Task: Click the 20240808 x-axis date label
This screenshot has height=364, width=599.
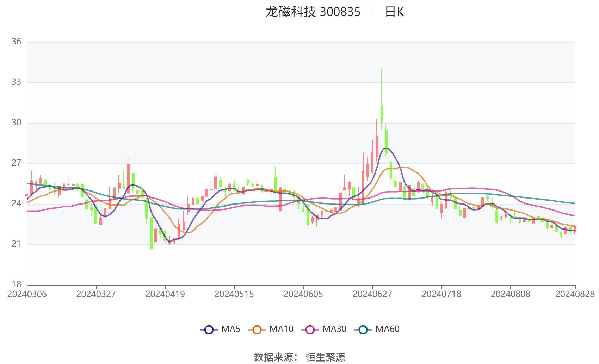Action: 511,294
